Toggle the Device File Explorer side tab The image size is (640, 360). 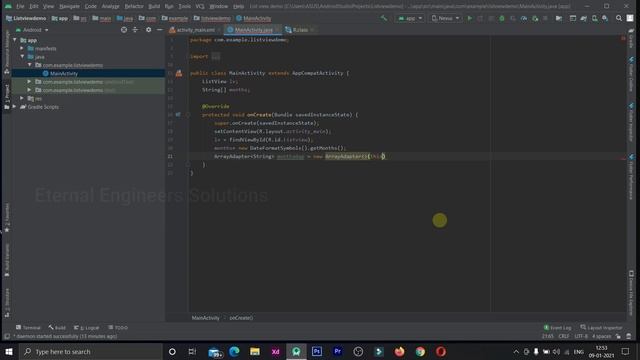631,292
